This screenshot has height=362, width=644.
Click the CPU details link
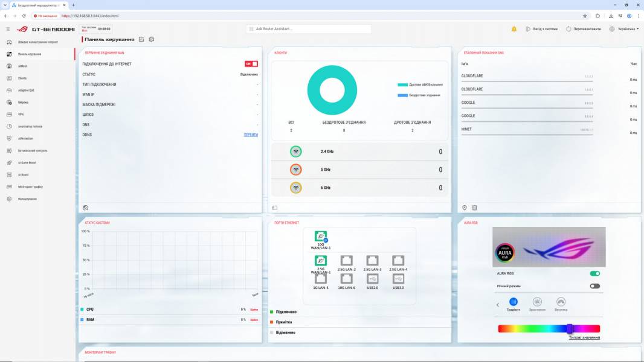[254, 310]
